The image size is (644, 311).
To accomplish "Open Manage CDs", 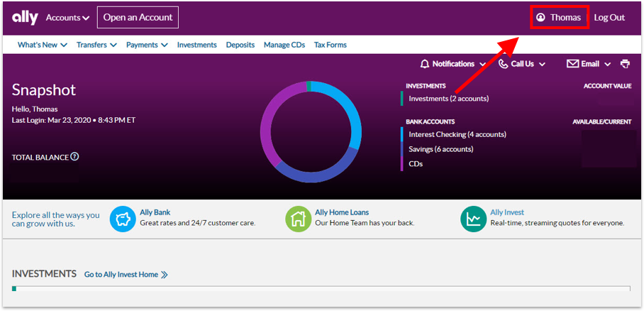I will pyautogui.click(x=284, y=45).
